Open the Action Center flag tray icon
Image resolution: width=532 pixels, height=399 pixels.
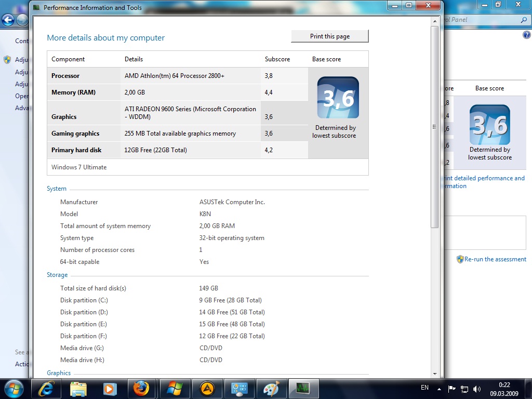tap(451, 389)
